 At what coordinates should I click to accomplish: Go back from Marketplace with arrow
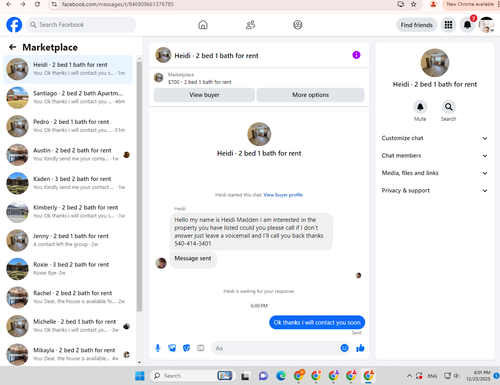pyautogui.click(x=12, y=47)
